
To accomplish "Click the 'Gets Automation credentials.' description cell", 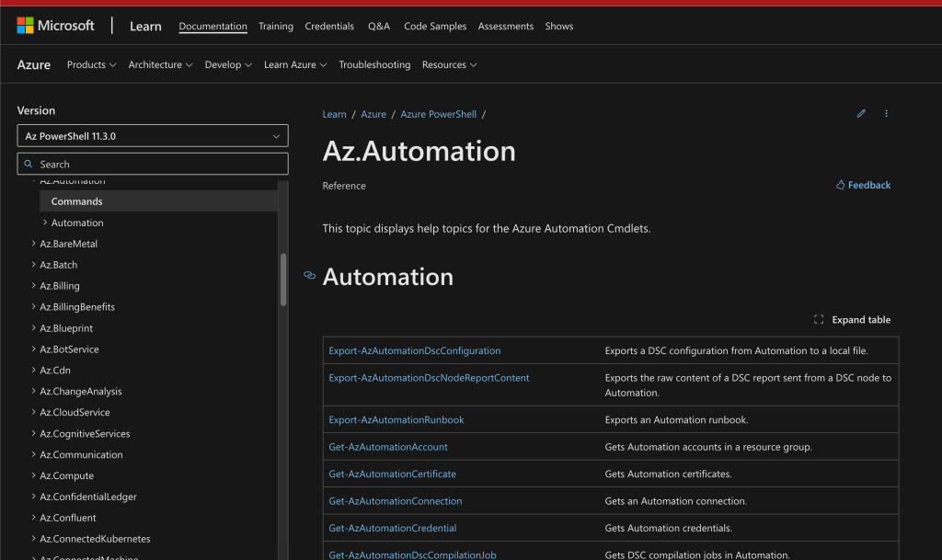I will tap(749, 528).
